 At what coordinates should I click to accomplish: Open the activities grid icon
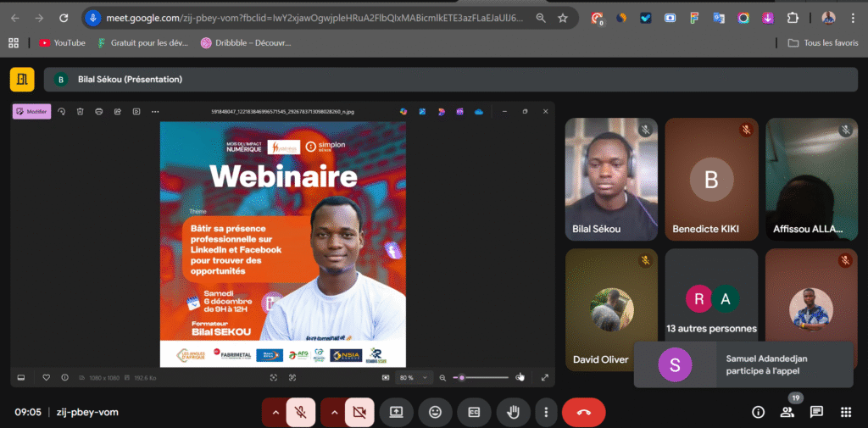pyautogui.click(x=845, y=412)
